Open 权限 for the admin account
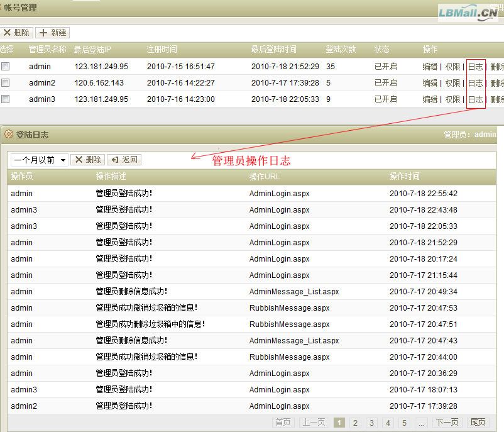Screen dimensions: 504x432 (x=453, y=67)
